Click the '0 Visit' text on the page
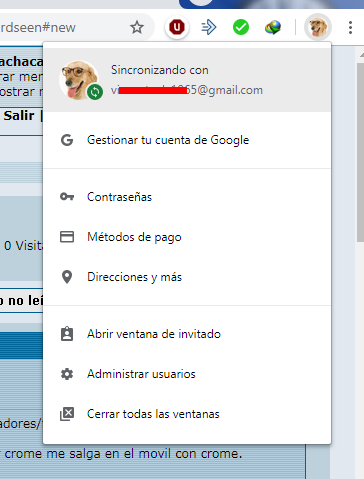 coord(23,246)
